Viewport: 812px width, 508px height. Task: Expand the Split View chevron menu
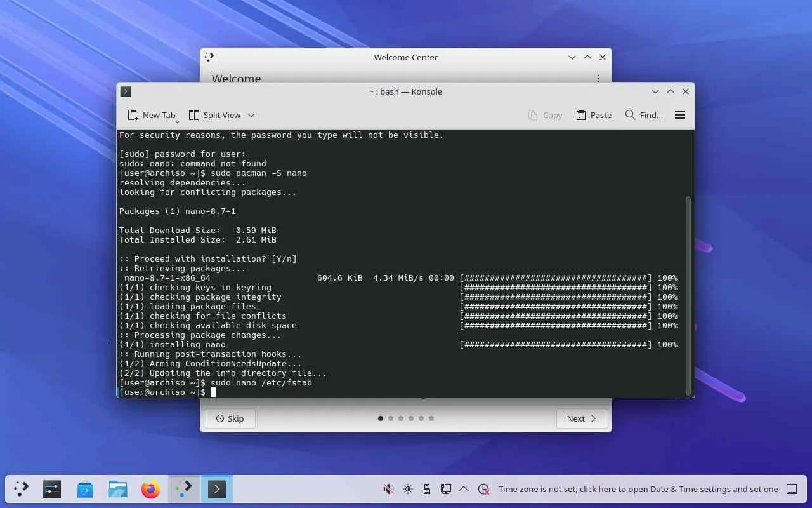[x=251, y=115]
